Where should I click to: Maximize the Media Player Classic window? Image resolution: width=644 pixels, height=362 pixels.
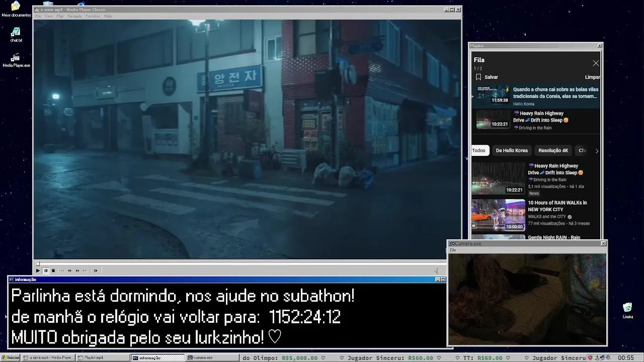click(452, 10)
